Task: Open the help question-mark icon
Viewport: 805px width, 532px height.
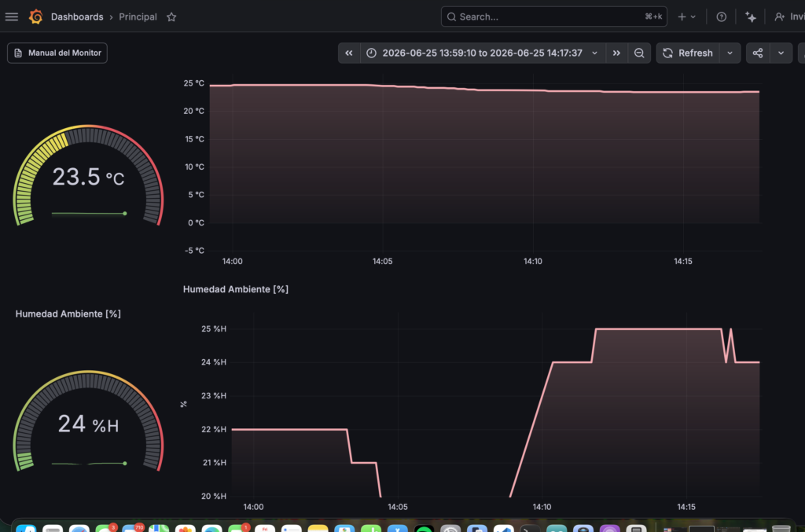Action: click(722, 17)
